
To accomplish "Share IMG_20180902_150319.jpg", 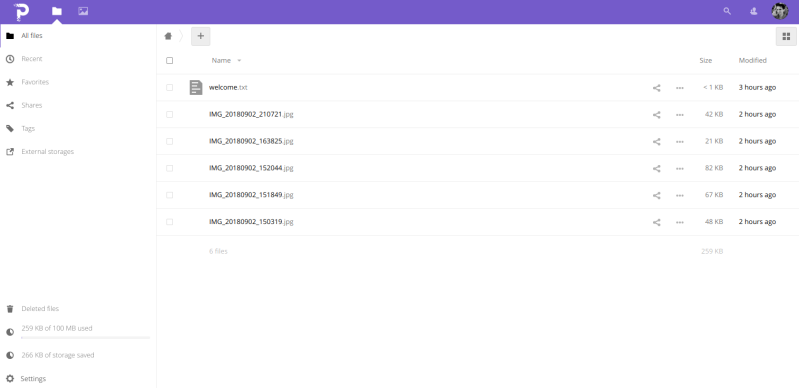I will (x=656, y=222).
